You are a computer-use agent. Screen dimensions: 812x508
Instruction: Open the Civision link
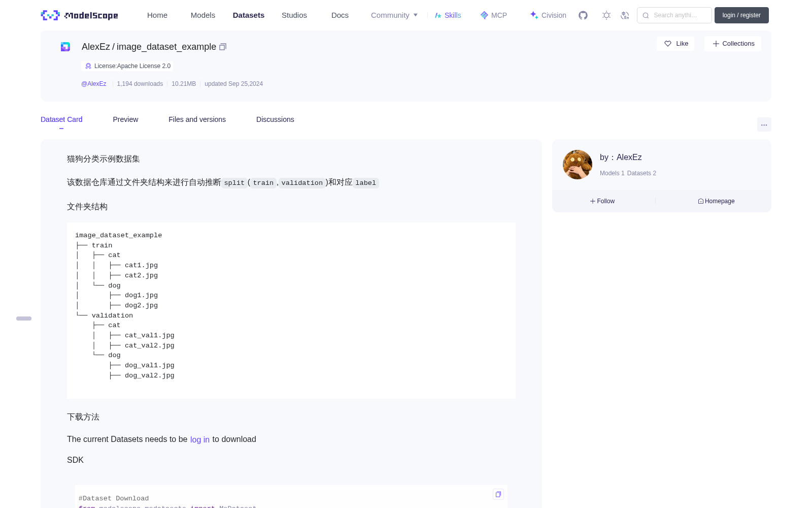[548, 15]
